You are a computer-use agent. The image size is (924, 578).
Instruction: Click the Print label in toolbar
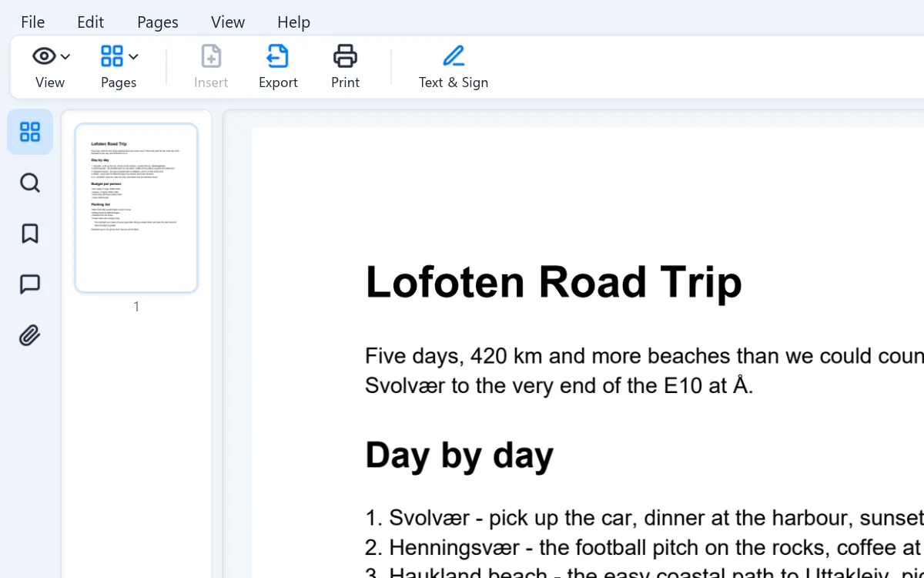point(345,82)
